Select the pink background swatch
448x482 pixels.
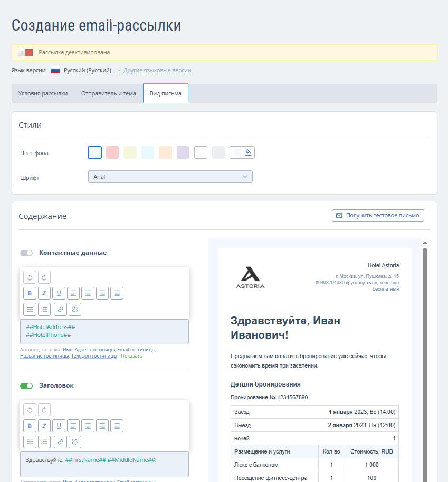pos(112,152)
